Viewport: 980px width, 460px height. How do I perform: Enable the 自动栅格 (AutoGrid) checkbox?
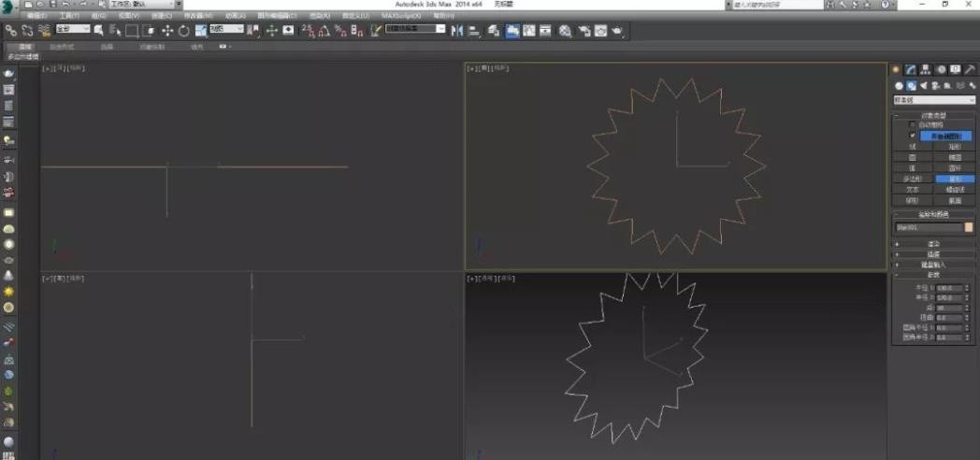click(913, 124)
